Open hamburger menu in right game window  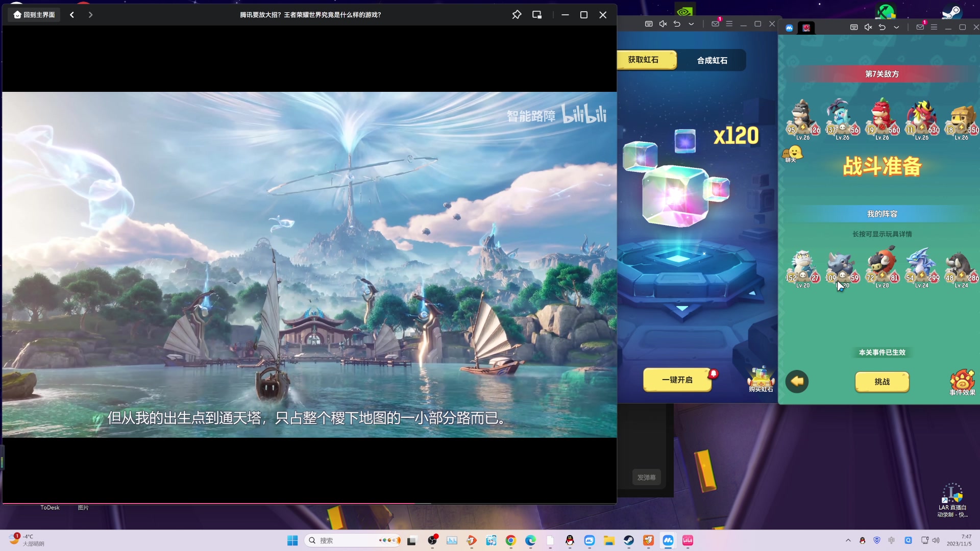934,27
